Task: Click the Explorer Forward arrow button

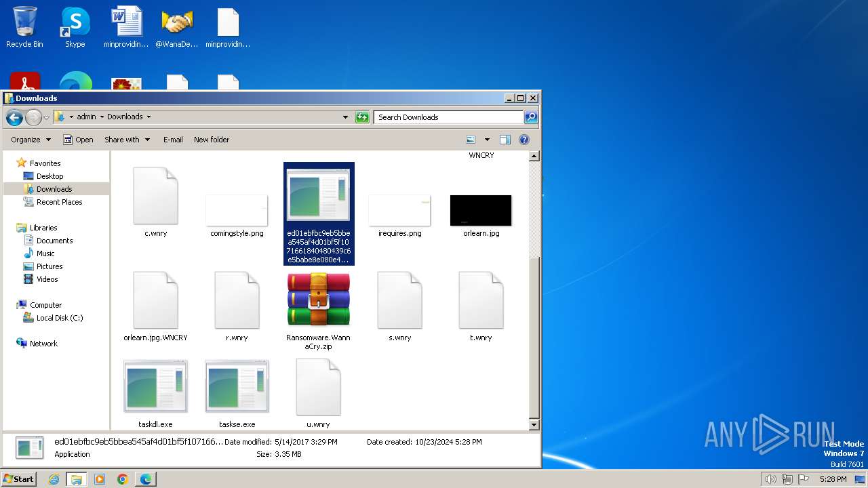Action: [33, 117]
